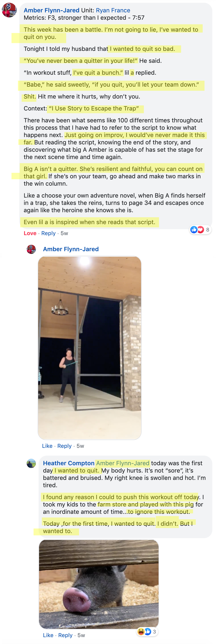Like Amber's video reply
This screenshot has height=644, width=216.
[47, 446]
